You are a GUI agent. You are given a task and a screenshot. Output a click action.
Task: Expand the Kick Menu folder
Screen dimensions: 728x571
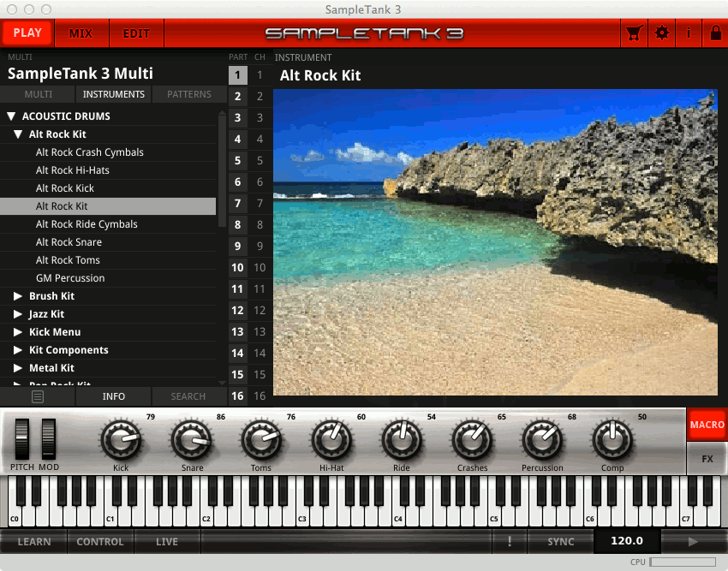click(18, 332)
